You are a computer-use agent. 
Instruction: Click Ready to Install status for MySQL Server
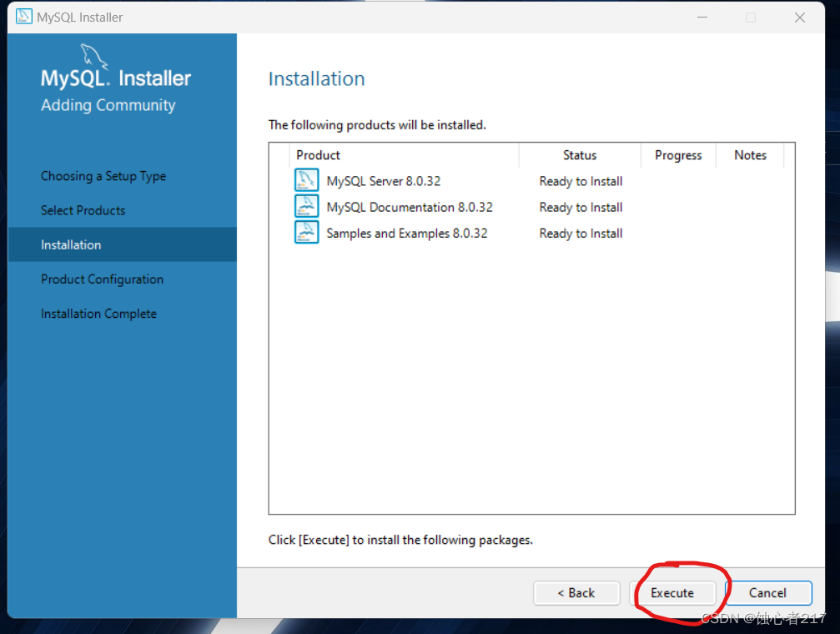click(x=581, y=181)
